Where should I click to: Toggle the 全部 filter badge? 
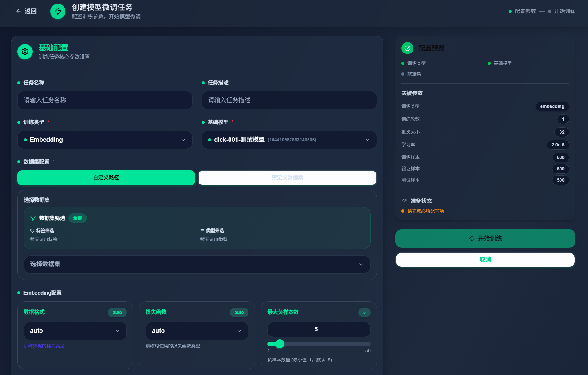point(77,218)
